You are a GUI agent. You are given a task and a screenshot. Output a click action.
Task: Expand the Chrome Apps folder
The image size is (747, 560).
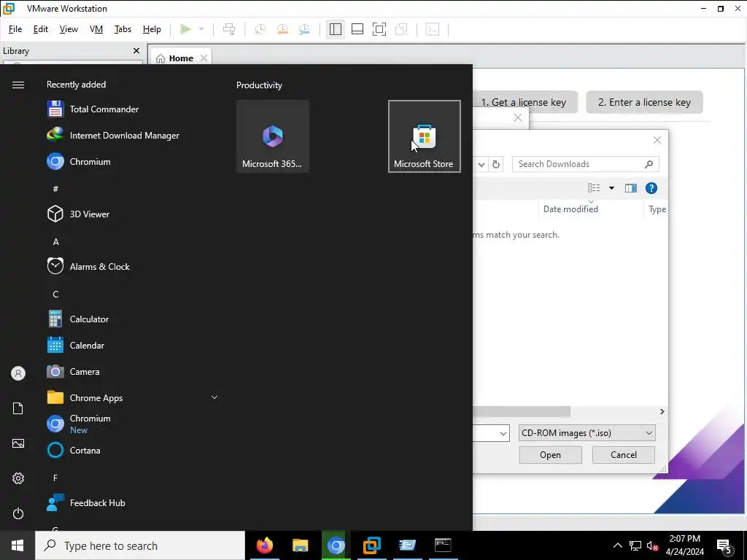coord(214,397)
